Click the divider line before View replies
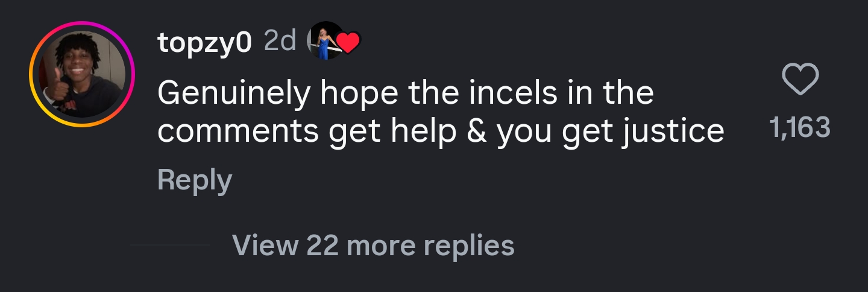The height and width of the screenshot is (292, 868). (170, 245)
